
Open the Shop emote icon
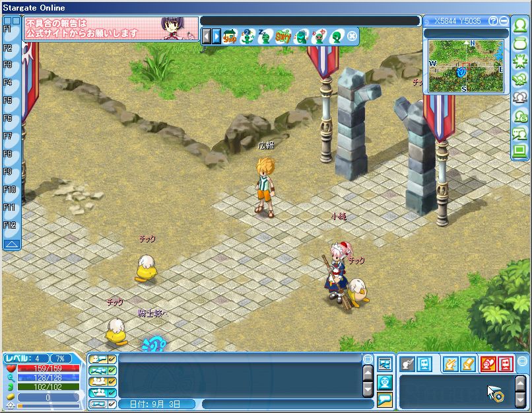coord(230,36)
